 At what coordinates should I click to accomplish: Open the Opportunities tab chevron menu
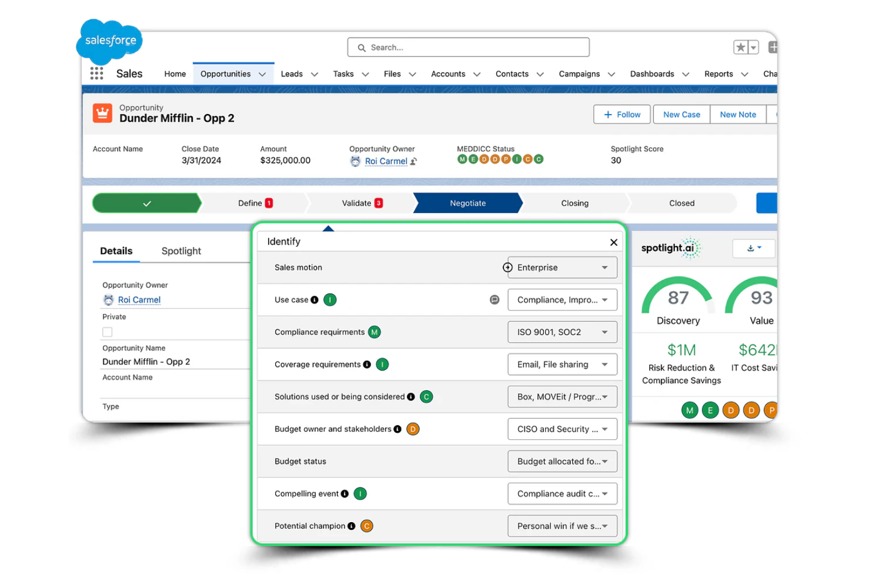(x=262, y=74)
